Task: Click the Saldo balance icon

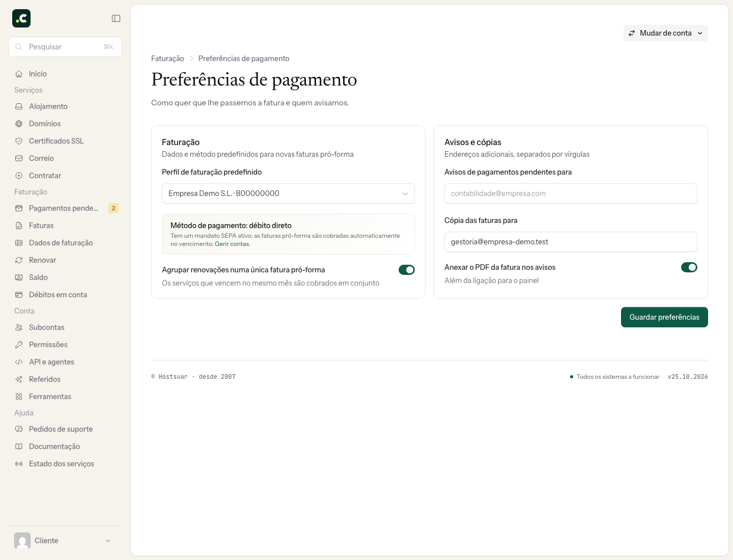Action: tap(19, 277)
